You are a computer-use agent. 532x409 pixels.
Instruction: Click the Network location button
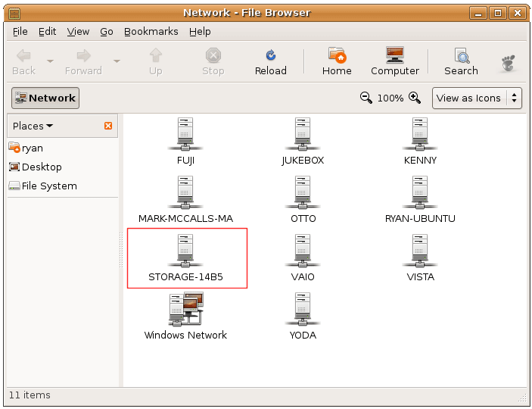click(45, 98)
